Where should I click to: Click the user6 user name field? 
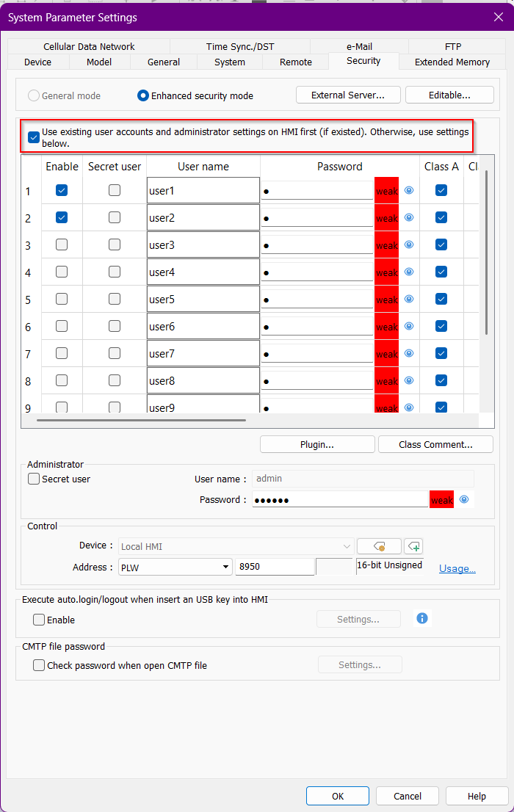pos(203,327)
